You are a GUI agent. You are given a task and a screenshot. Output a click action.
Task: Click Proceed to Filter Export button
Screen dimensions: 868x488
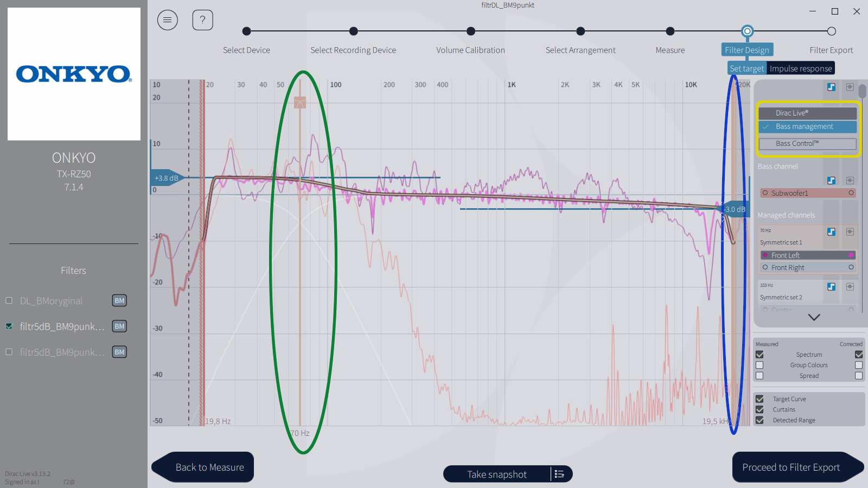click(x=798, y=467)
